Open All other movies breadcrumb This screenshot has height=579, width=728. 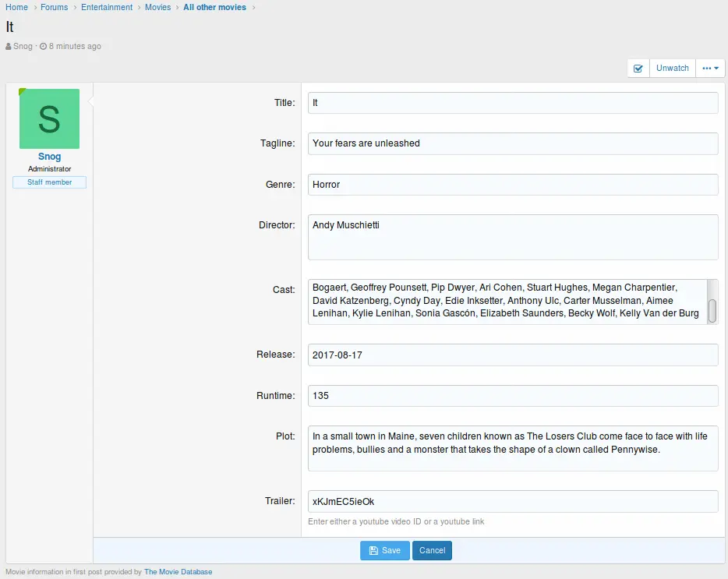coord(214,7)
